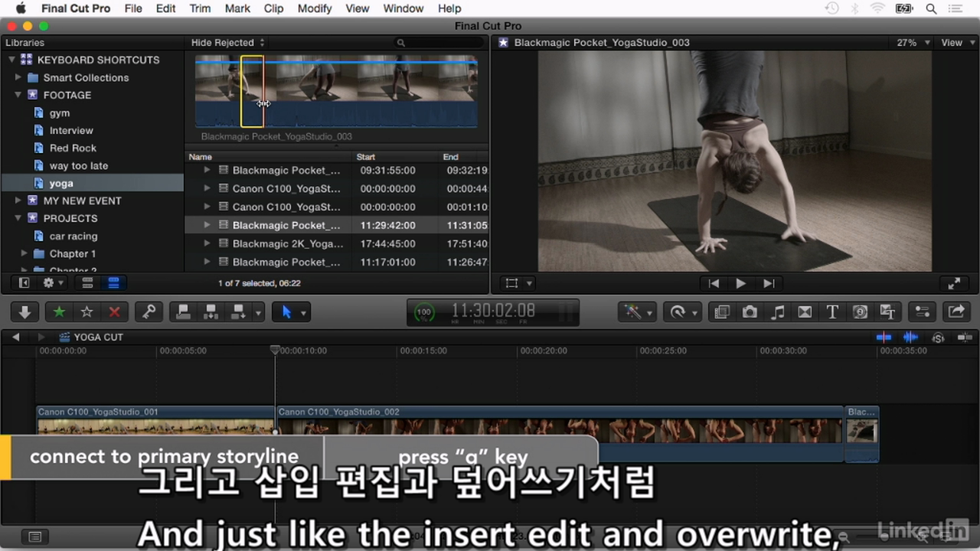The width and height of the screenshot is (980, 551).
Task: Open the Keyword Editor key icon
Action: click(149, 311)
